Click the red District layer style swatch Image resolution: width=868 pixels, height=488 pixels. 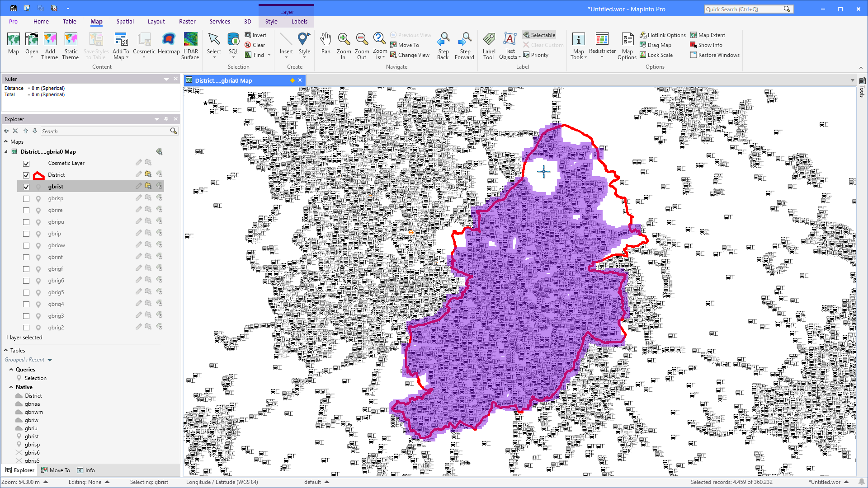(39, 175)
